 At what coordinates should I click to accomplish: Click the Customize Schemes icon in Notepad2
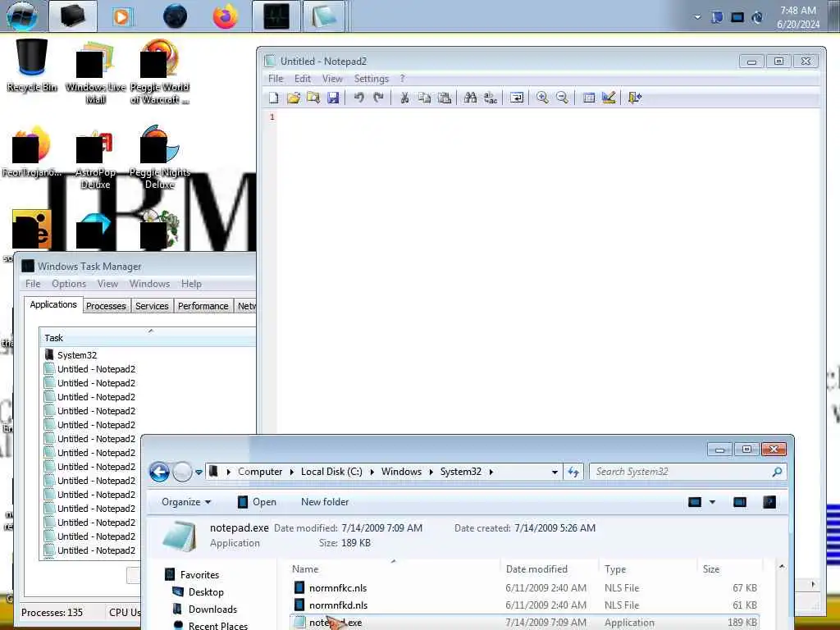(609, 98)
